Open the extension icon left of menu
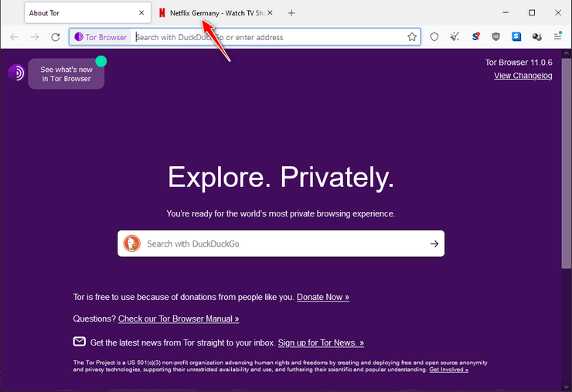The width and height of the screenshot is (572, 392). (x=536, y=36)
